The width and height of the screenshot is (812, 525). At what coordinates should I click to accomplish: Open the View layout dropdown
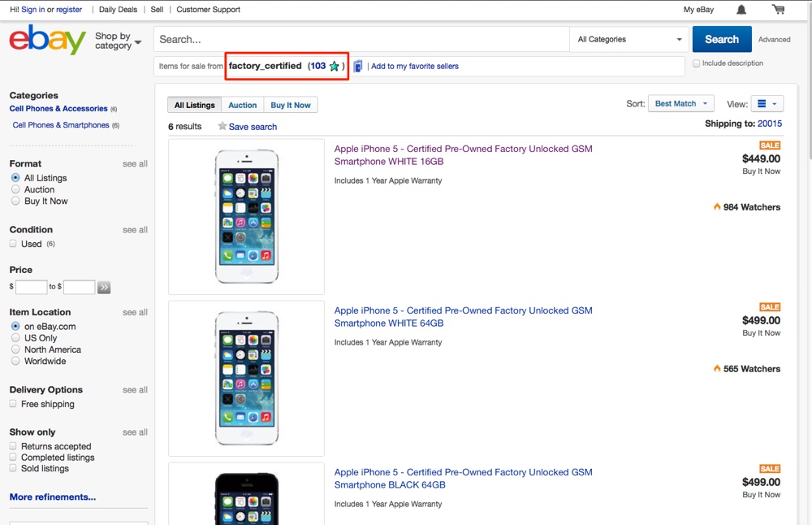[767, 104]
